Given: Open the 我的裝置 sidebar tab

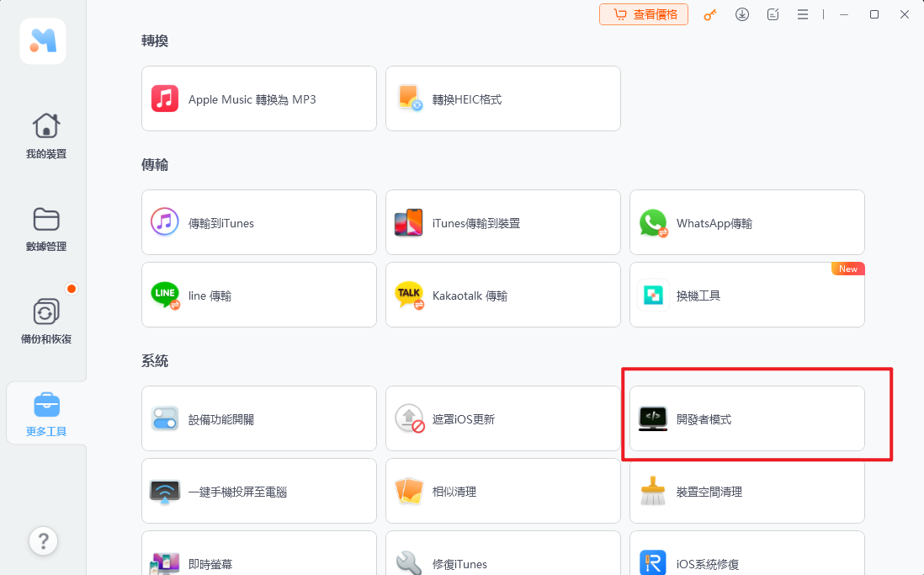Looking at the screenshot, I should coord(46,136).
